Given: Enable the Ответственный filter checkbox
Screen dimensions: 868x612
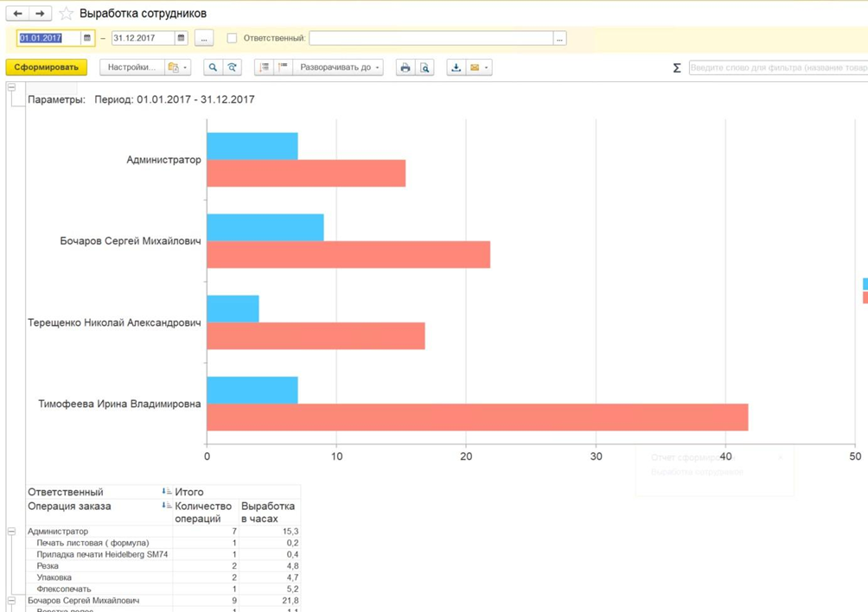Looking at the screenshot, I should (232, 38).
